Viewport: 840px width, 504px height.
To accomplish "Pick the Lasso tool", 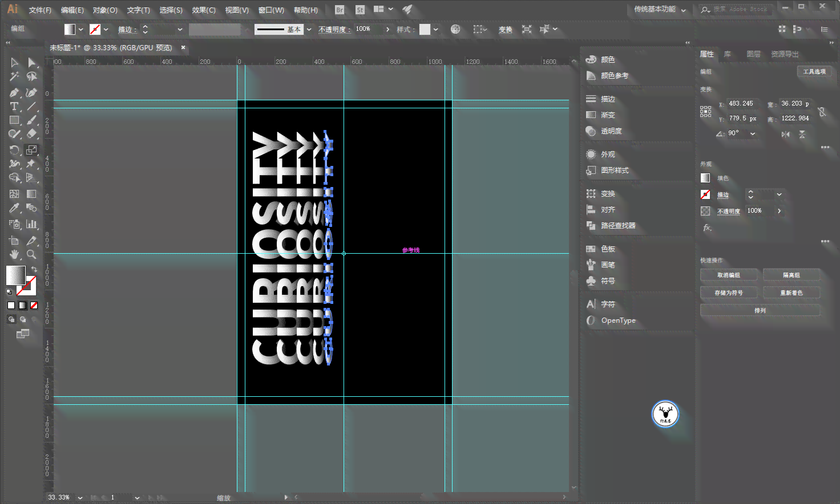I will (32, 76).
